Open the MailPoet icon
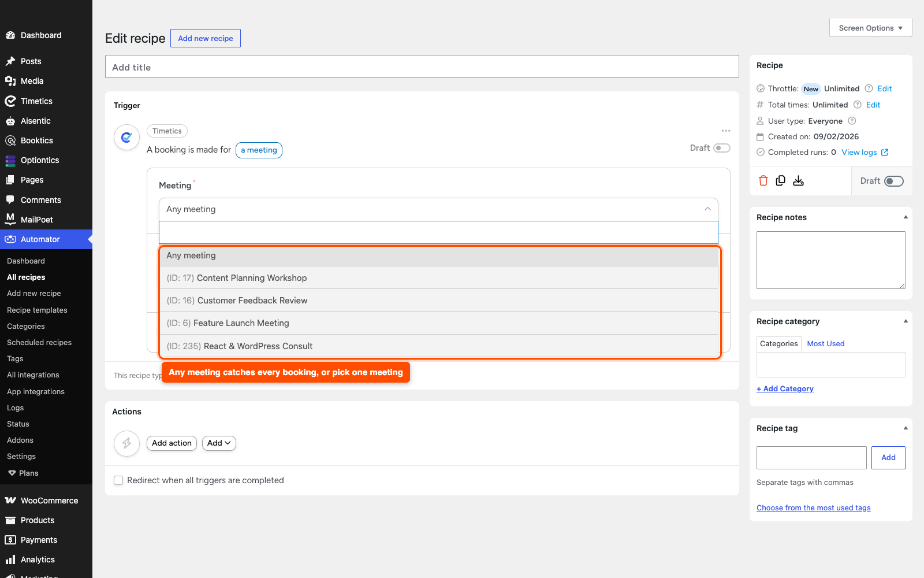Image resolution: width=924 pixels, height=578 pixels. pyautogui.click(x=10, y=220)
